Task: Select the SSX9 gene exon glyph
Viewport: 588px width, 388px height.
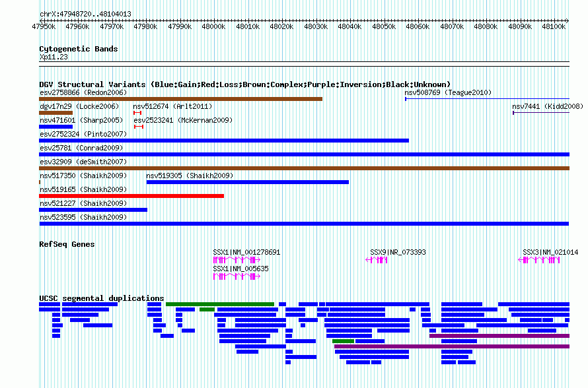Action: (377, 260)
